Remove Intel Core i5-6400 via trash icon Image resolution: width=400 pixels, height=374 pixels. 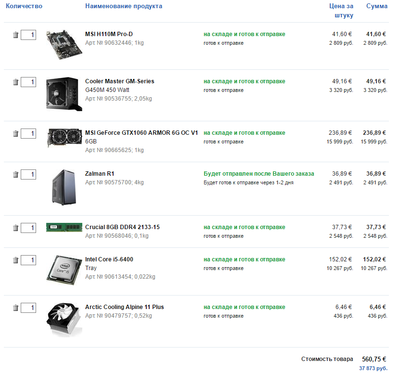coord(15,260)
